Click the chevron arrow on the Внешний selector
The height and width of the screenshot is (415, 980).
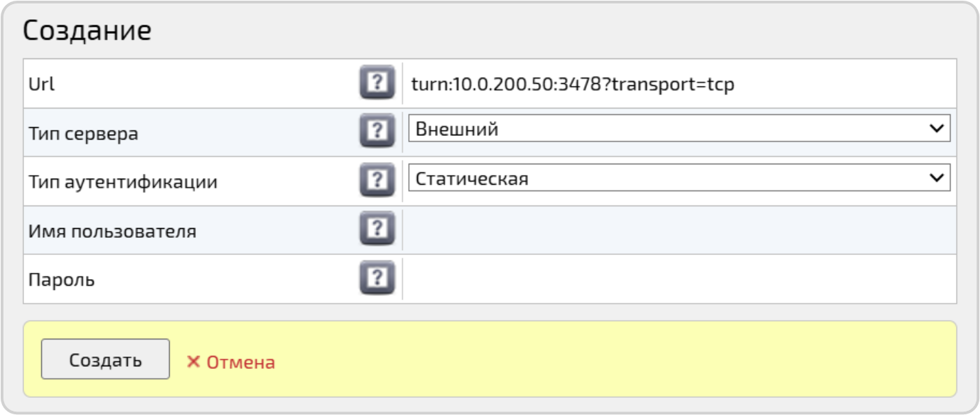(936, 128)
